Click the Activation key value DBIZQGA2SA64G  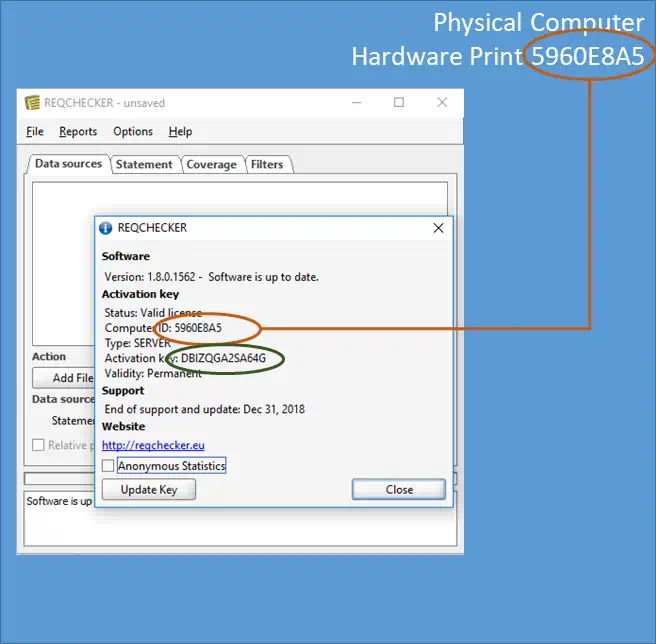tap(223, 358)
